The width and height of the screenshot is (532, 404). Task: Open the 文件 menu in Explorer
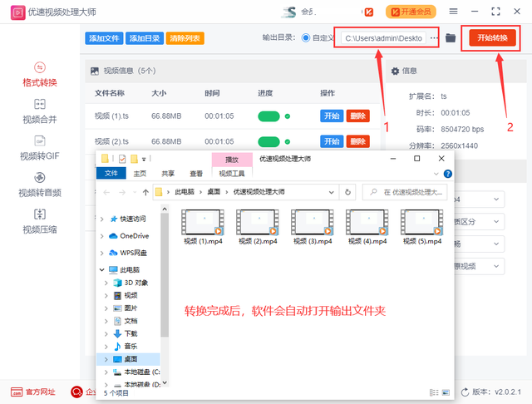(111, 174)
